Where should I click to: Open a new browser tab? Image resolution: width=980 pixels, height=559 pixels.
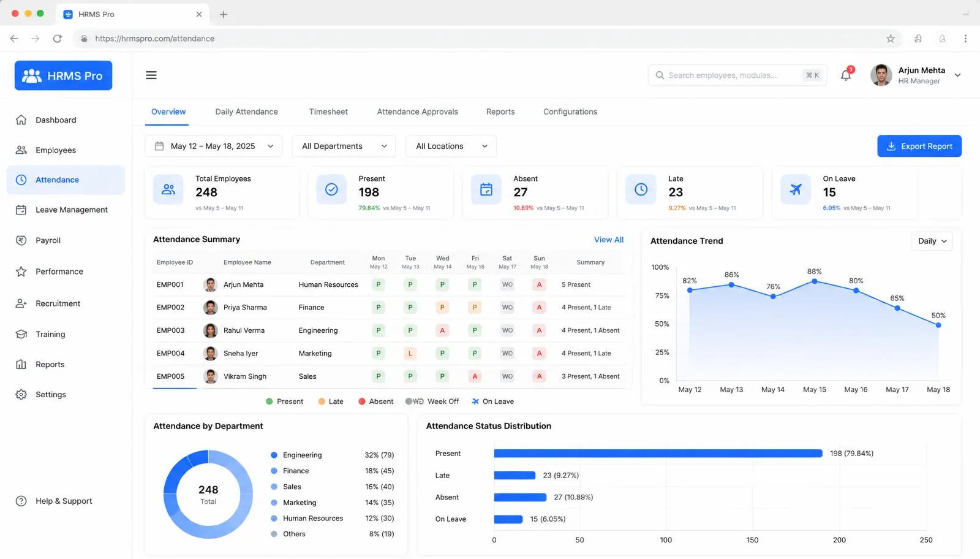224,14
